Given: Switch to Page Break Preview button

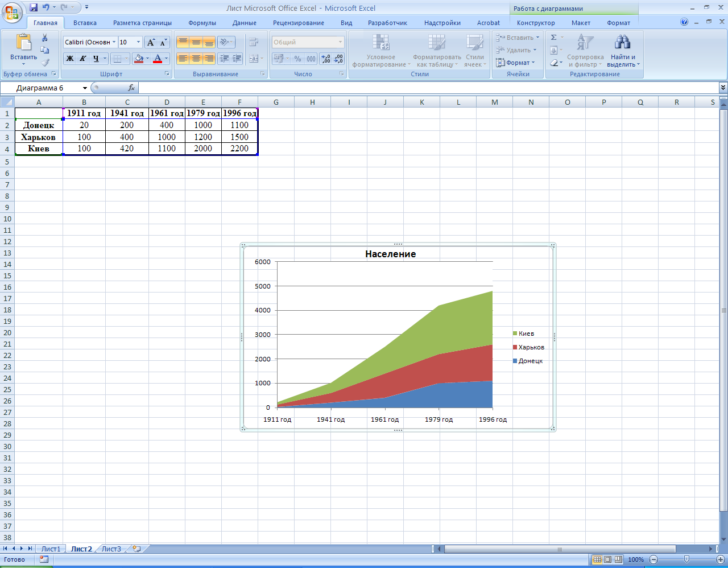Looking at the screenshot, I should pos(618,559).
